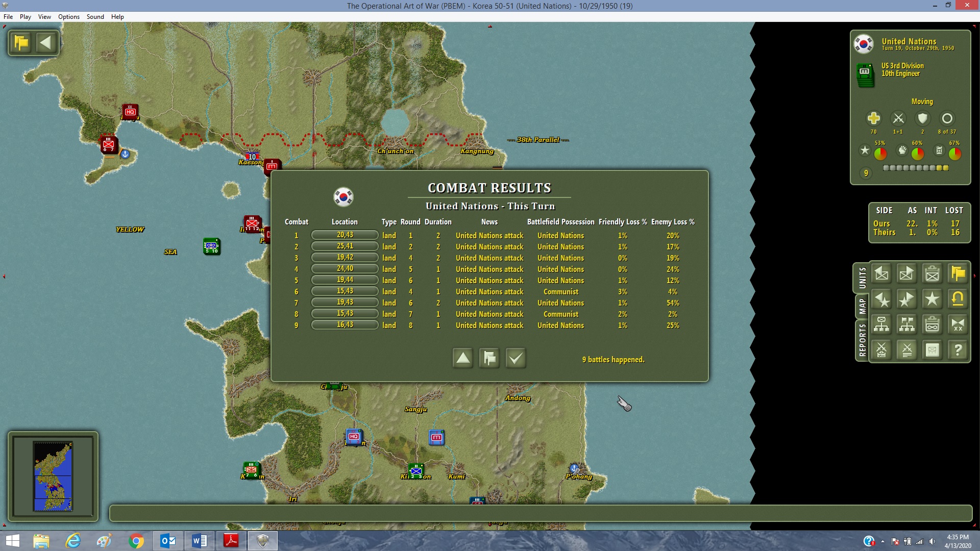Select the blue HQ unit on the map
Image resolution: width=980 pixels, height=551 pixels.
point(354,437)
